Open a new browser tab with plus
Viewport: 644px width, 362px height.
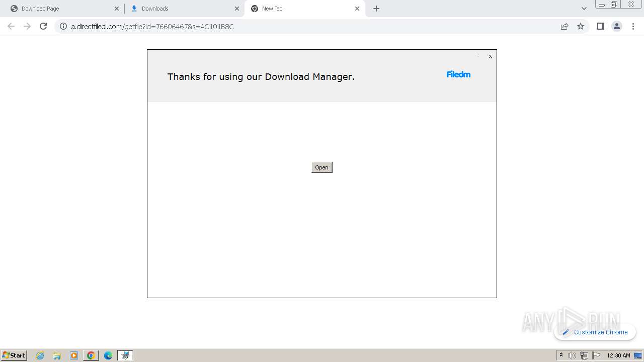point(376,9)
